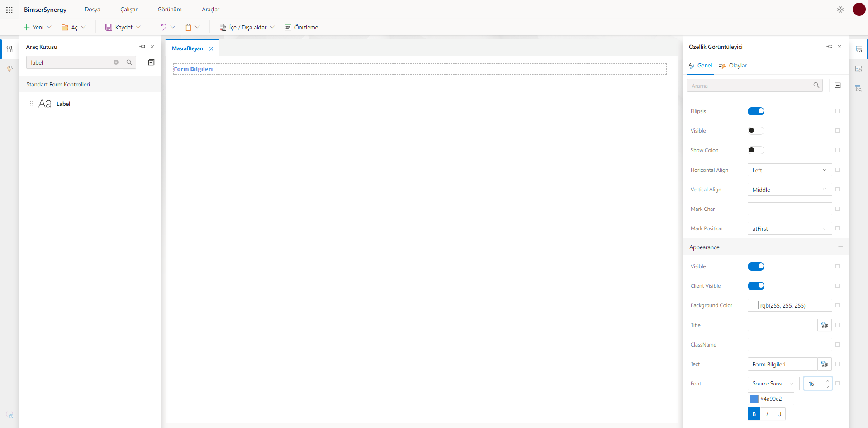The width and height of the screenshot is (868, 428).
Task: Toggle italic font style button
Action: 767,414
